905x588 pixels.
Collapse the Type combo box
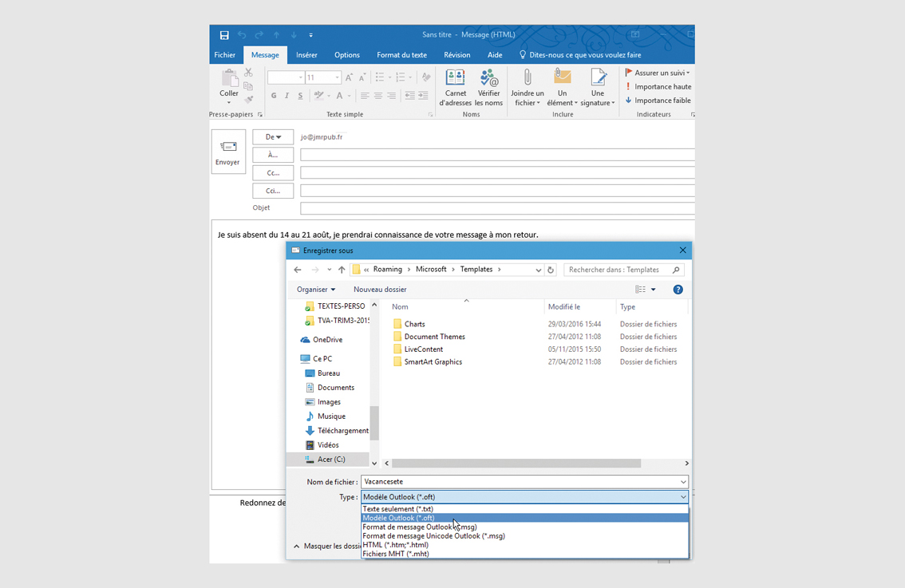[683, 497]
